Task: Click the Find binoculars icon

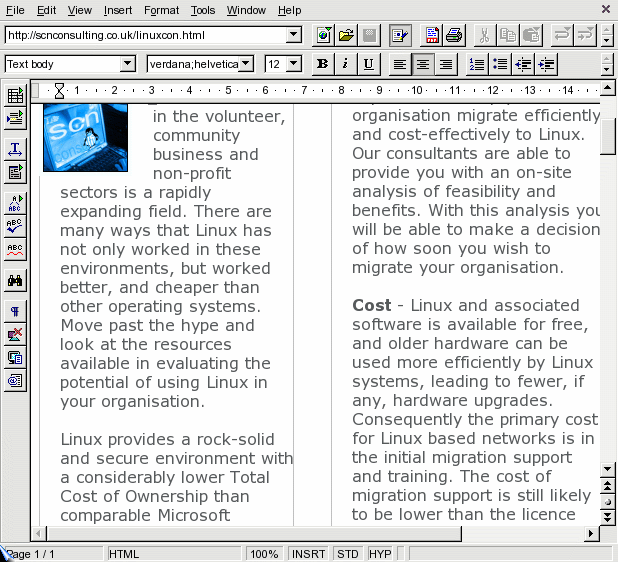Action: [15, 281]
